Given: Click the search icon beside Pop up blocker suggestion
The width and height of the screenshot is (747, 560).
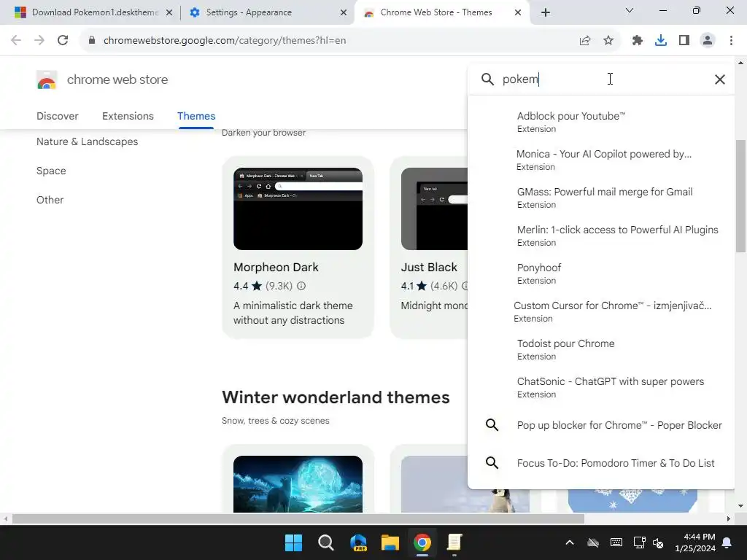Looking at the screenshot, I should click(x=492, y=425).
